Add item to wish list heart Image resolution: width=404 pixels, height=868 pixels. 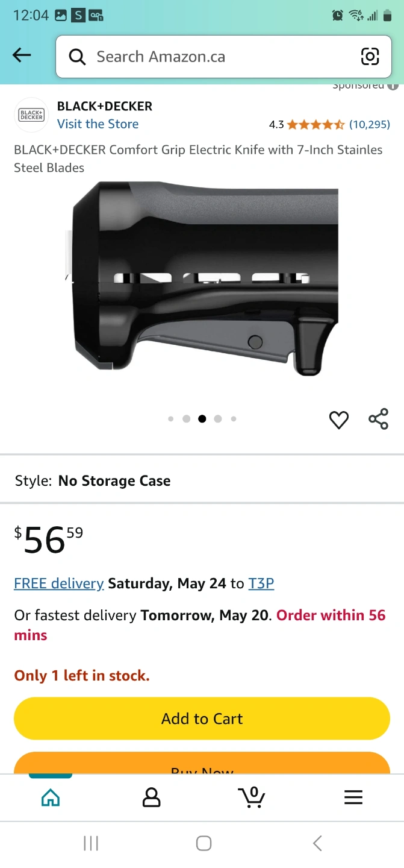[339, 420]
